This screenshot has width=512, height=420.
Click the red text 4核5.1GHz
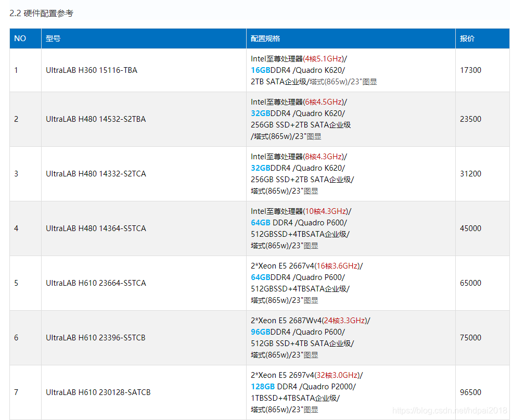coord(324,59)
